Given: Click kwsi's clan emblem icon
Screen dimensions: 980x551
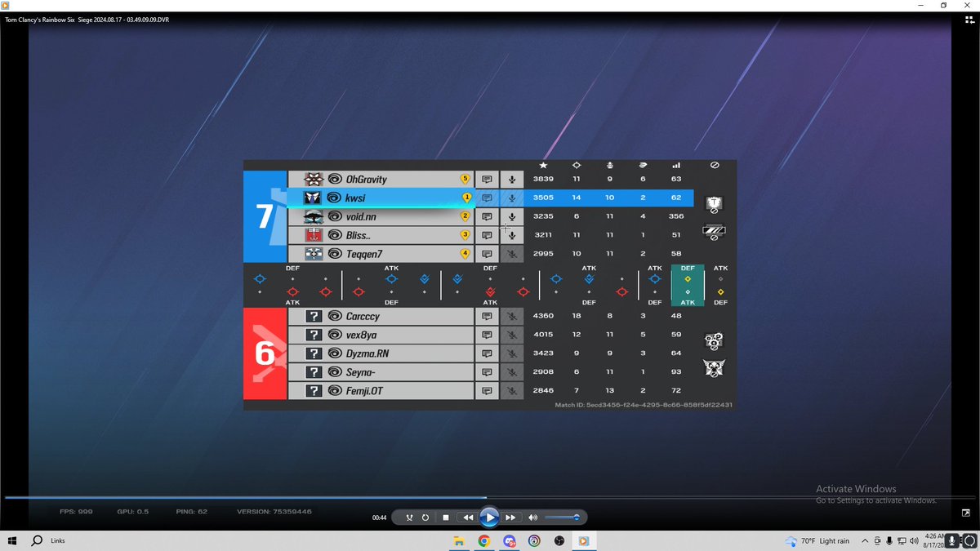Looking at the screenshot, I should (x=314, y=198).
